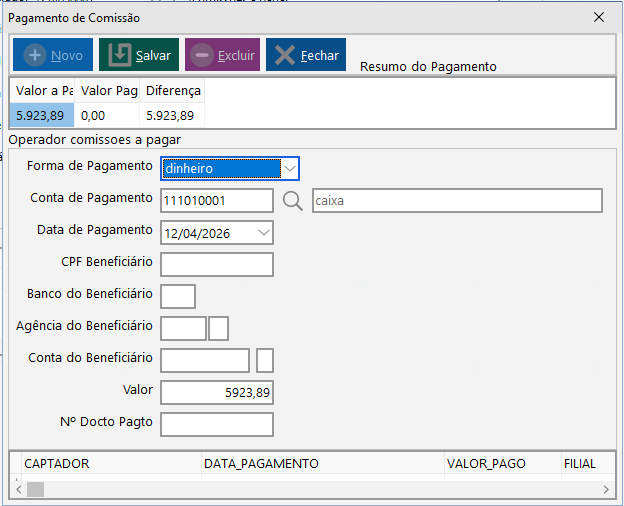Screen dimensions: 624x506
Task: Click the DATA_PAGAMENTO column header
Action: 320,464
